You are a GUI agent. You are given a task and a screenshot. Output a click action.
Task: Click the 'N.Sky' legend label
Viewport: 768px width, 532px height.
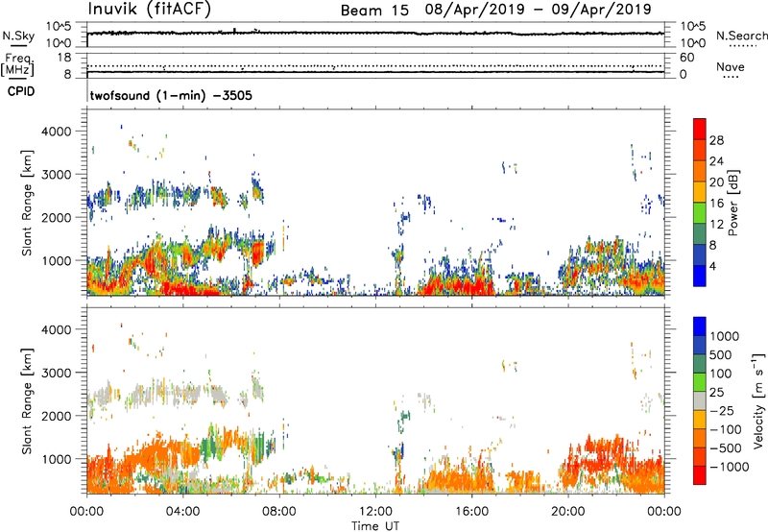pyautogui.click(x=18, y=36)
